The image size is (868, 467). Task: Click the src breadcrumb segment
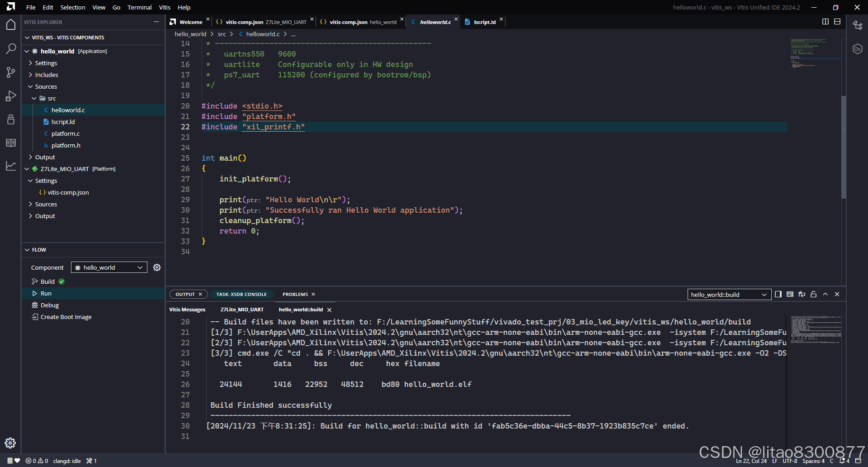point(222,34)
